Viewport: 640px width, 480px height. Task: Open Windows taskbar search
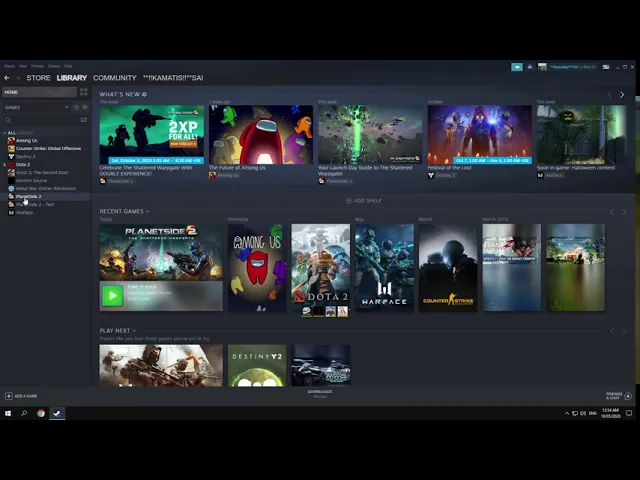click(24, 413)
